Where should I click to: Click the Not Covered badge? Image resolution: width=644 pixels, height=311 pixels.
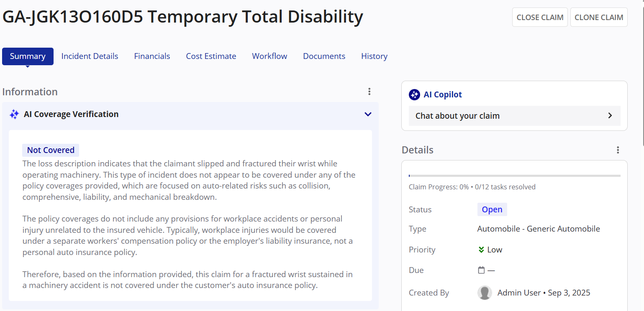[51, 150]
